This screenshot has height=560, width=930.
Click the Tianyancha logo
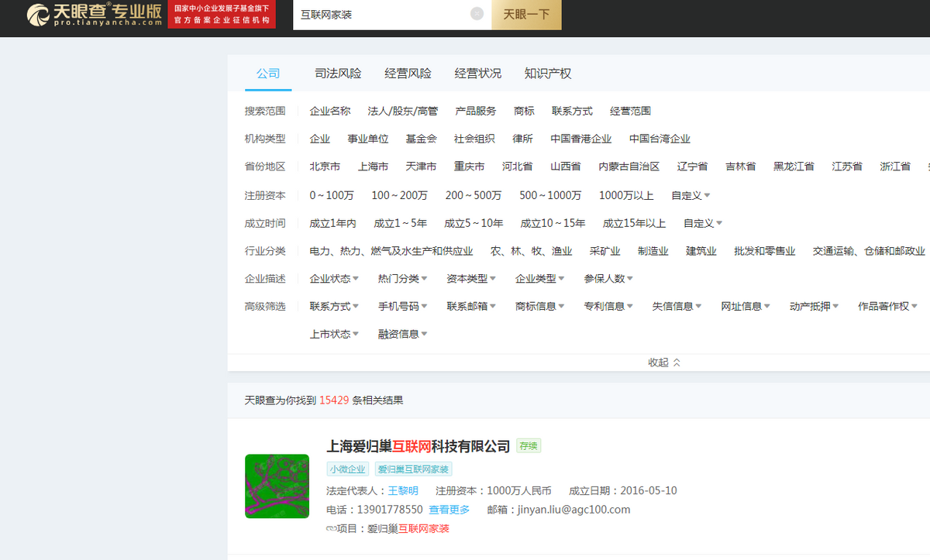click(x=95, y=14)
